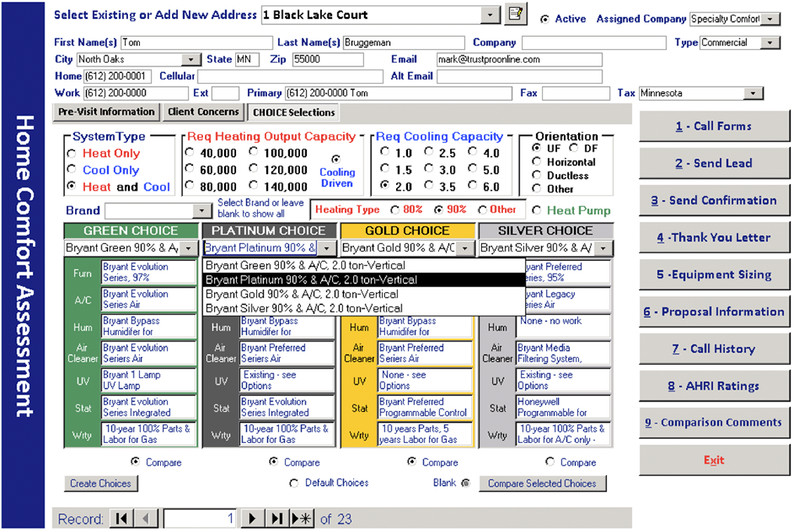Choose Cool Only system type
The height and width of the screenshot is (532, 800).
[x=71, y=170]
